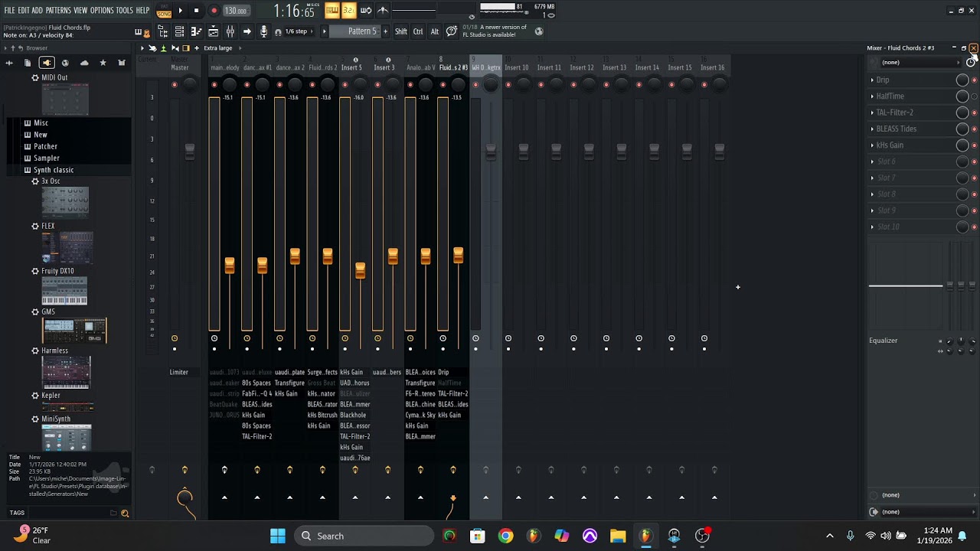980x551 pixels.
Task: Enable the HalfTime effect slot
Action: tap(974, 96)
